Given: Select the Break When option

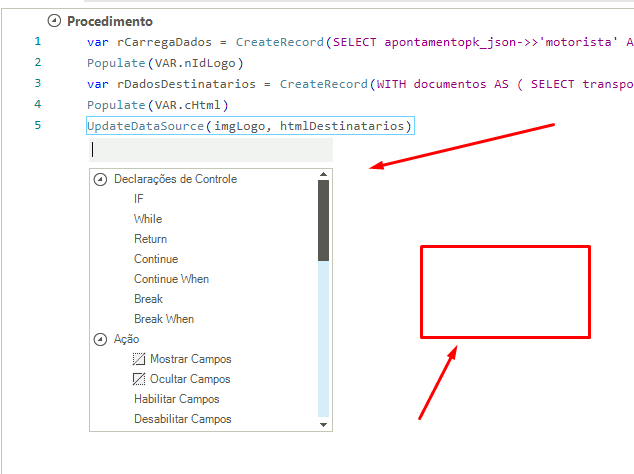Looking at the screenshot, I should click(x=164, y=319).
